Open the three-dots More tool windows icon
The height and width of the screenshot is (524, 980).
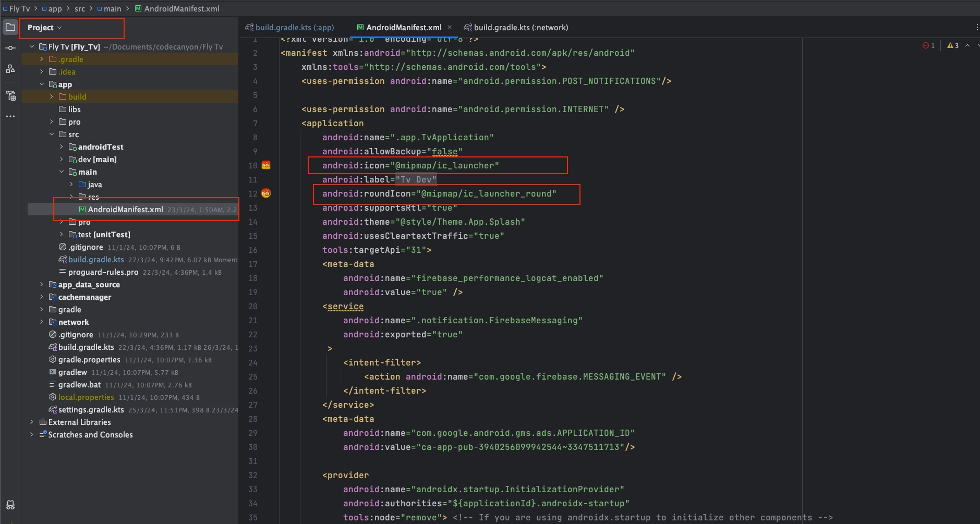tap(10, 116)
